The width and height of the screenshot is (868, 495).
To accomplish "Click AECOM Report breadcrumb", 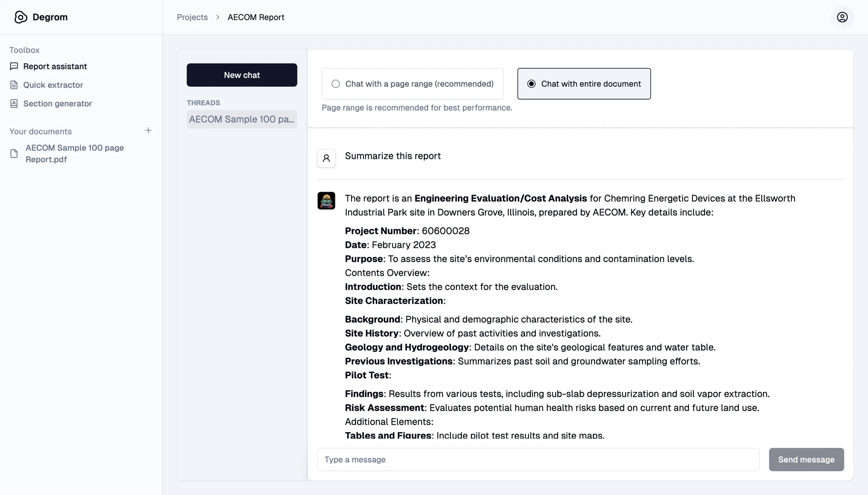I will pos(256,17).
